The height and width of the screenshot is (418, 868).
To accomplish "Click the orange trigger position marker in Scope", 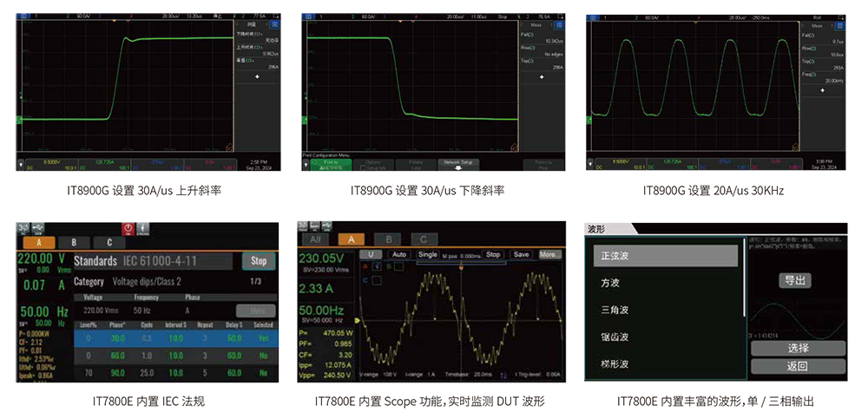I will click(x=461, y=267).
